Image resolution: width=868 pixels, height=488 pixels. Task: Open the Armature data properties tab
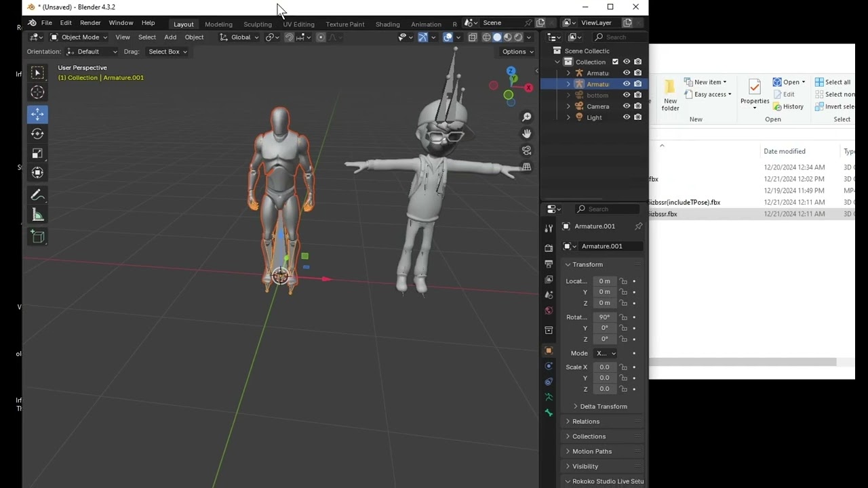(549, 397)
